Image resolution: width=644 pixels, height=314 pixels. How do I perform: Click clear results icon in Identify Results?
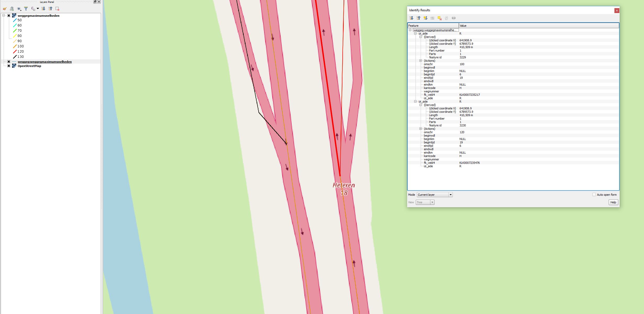click(x=440, y=18)
